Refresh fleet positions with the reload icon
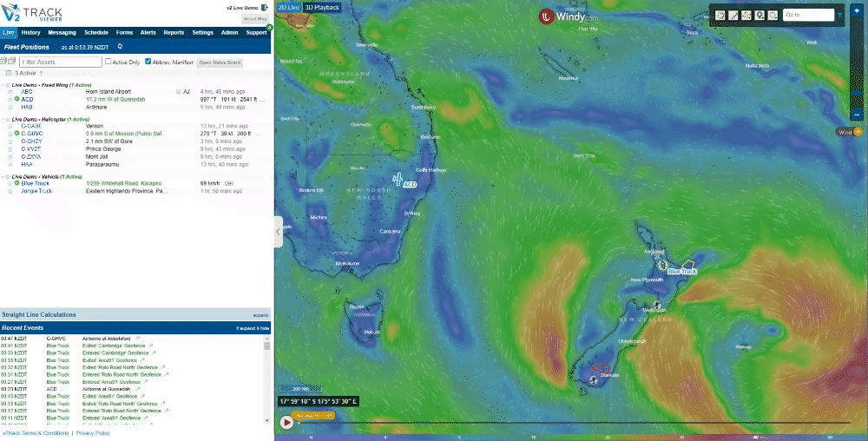 120,47
